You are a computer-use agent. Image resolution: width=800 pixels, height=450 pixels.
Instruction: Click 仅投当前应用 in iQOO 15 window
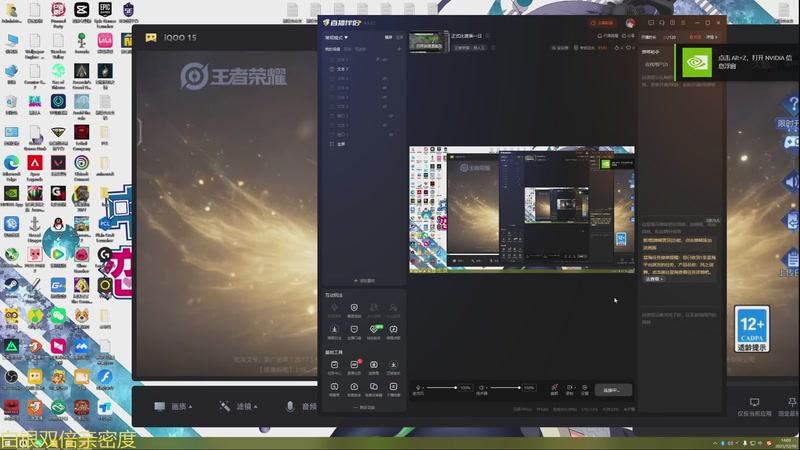(x=754, y=407)
